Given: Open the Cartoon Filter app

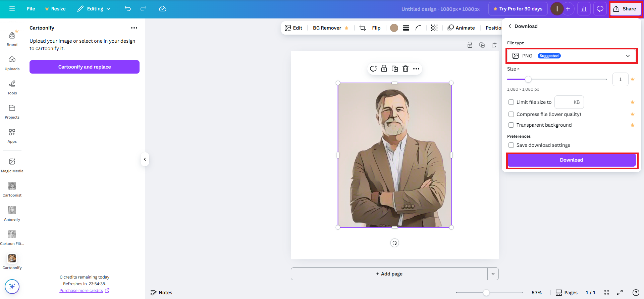Looking at the screenshot, I should [12, 238].
